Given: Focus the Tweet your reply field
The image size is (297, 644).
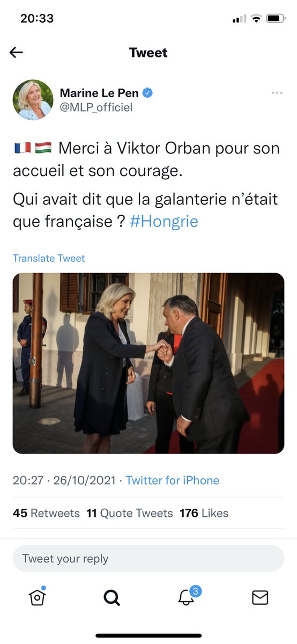Looking at the screenshot, I should pos(148,559).
